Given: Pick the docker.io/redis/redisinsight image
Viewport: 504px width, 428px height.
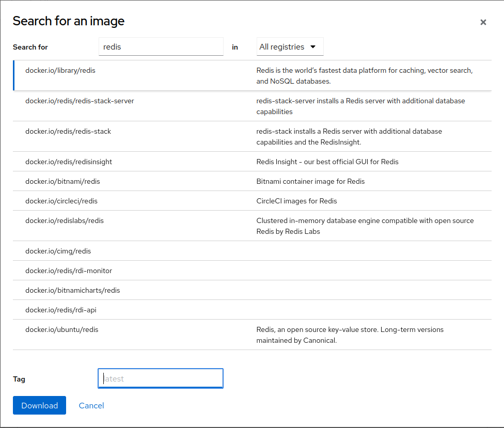Looking at the screenshot, I should pos(69,162).
